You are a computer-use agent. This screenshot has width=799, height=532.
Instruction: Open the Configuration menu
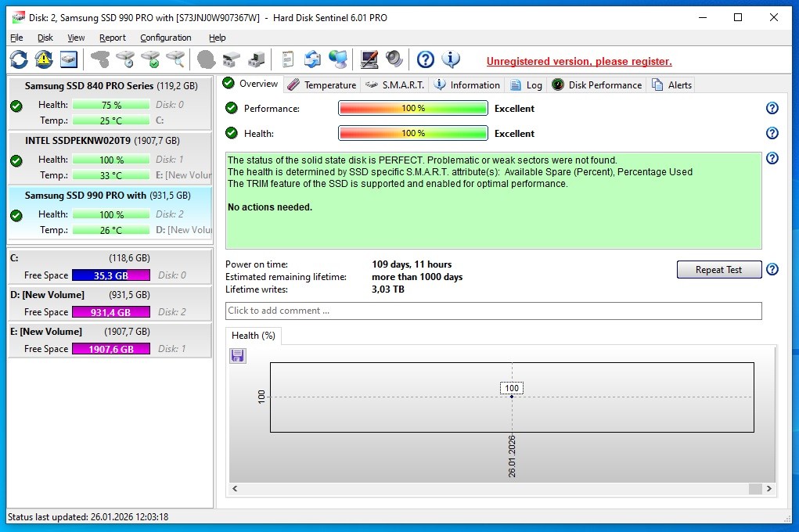[165, 38]
